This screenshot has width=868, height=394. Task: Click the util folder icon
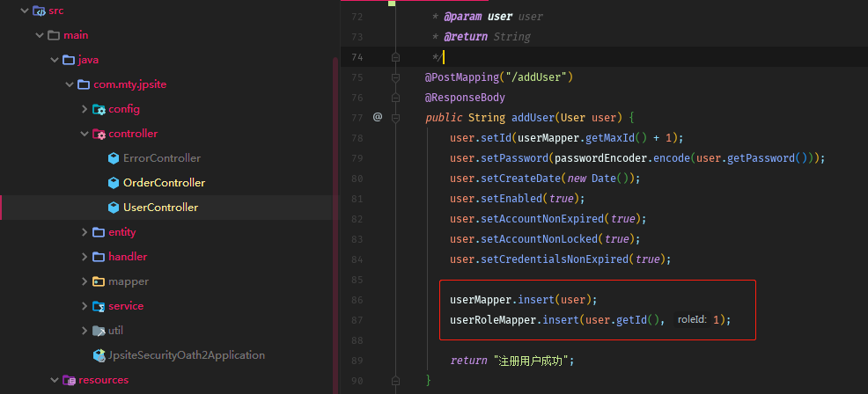coord(99,331)
